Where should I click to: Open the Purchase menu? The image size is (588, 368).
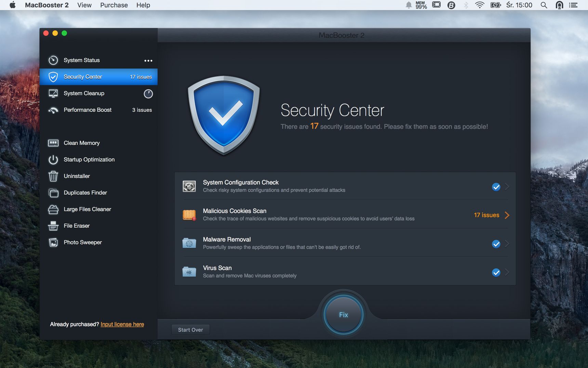(114, 5)
